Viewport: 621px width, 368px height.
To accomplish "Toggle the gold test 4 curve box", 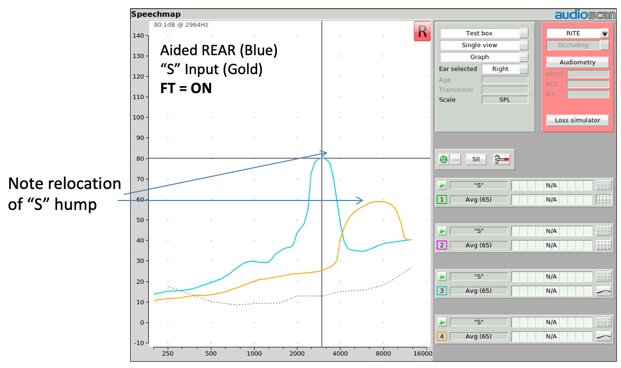I will pyautogui.click(x=442, y=337).
